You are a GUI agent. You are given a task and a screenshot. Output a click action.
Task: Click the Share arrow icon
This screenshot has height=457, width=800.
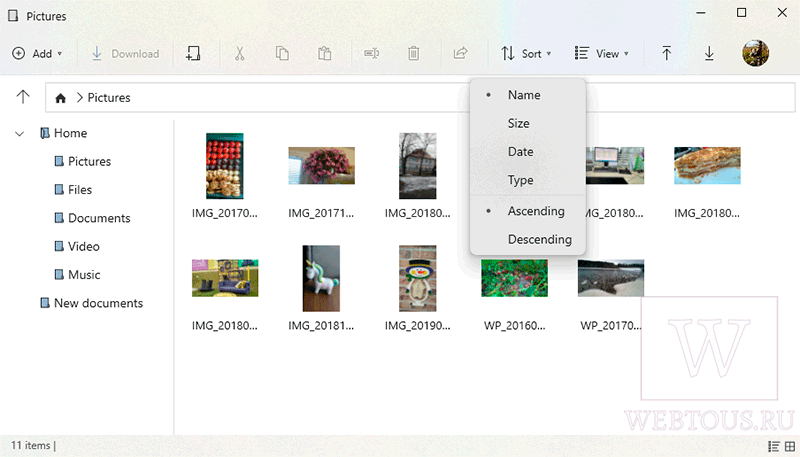pyautogui.click(x=460, y=53)
